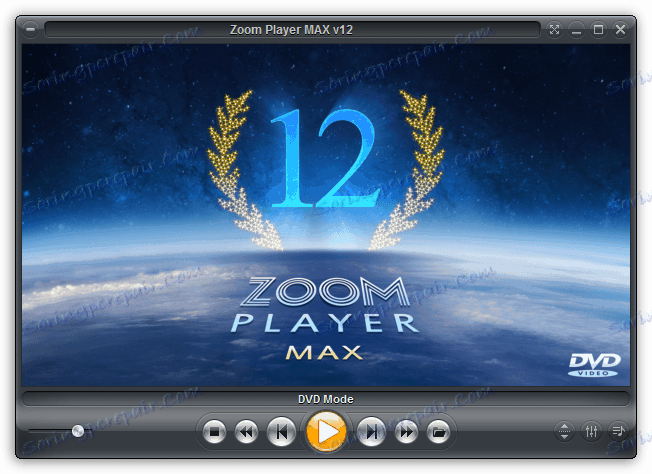Screen dimensions: 652x474
Task: Stop playback with the stop button
Action: point(214,432)
